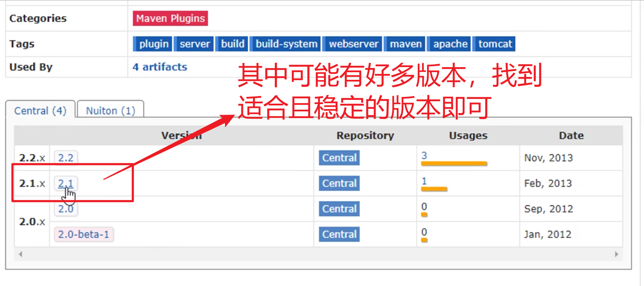Open usages count 0 for version 2.0

[424, 207]
